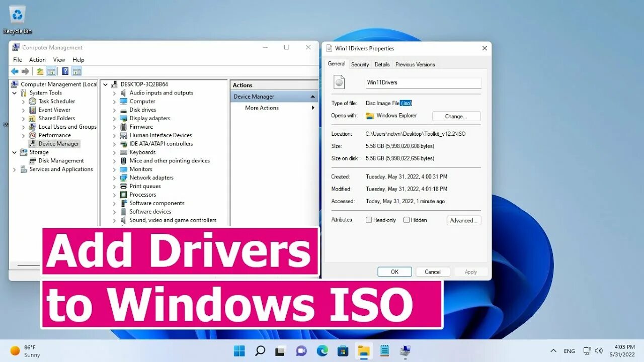Viewport: 644px width, 362px height.
Task: Click the Display adapters device icon
Action: [x=124, y=118]
